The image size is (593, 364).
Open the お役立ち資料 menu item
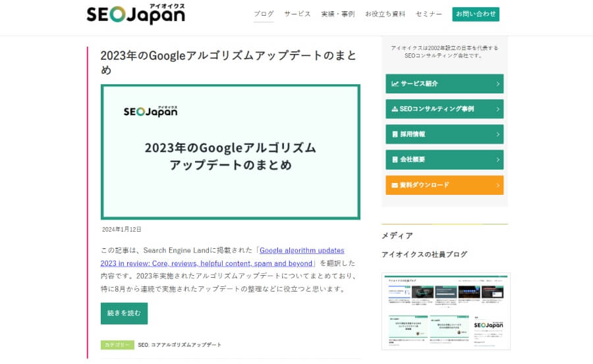(x=385, y=14)
